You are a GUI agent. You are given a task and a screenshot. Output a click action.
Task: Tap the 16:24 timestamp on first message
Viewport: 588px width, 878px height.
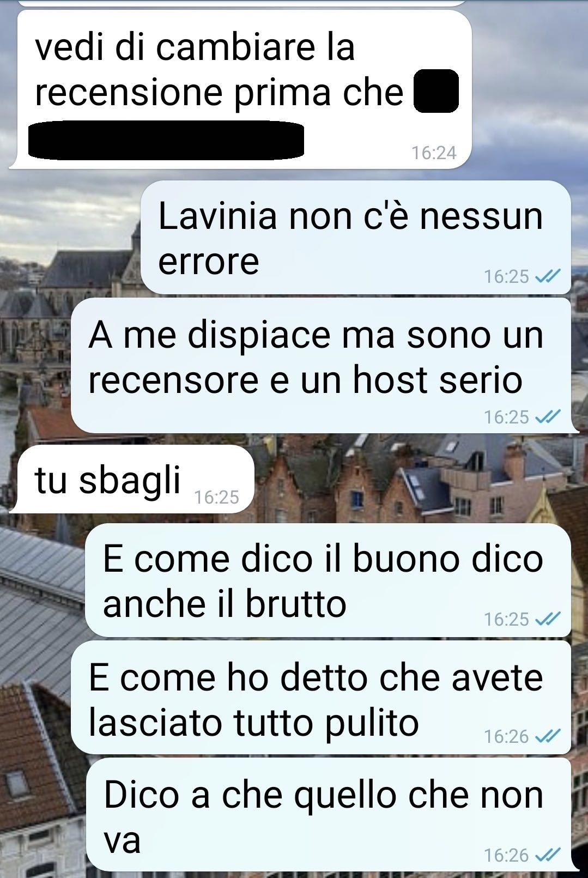(434, 153)
